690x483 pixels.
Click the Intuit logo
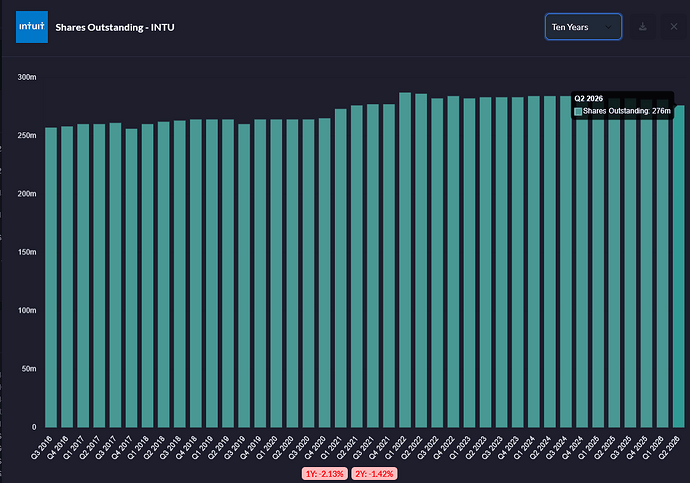32,27
